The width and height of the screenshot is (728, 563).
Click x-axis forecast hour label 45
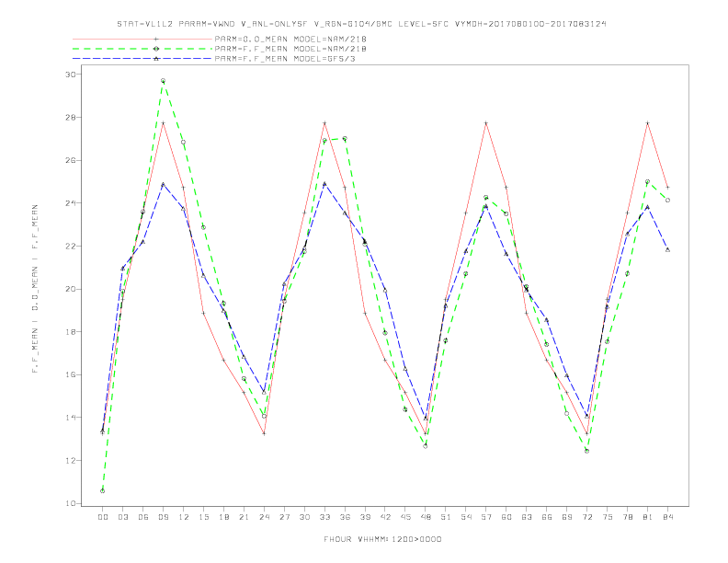pos(405,517)
